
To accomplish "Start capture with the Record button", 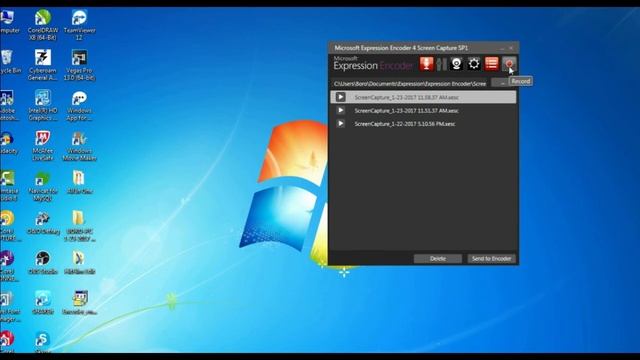I will [509, 64].
